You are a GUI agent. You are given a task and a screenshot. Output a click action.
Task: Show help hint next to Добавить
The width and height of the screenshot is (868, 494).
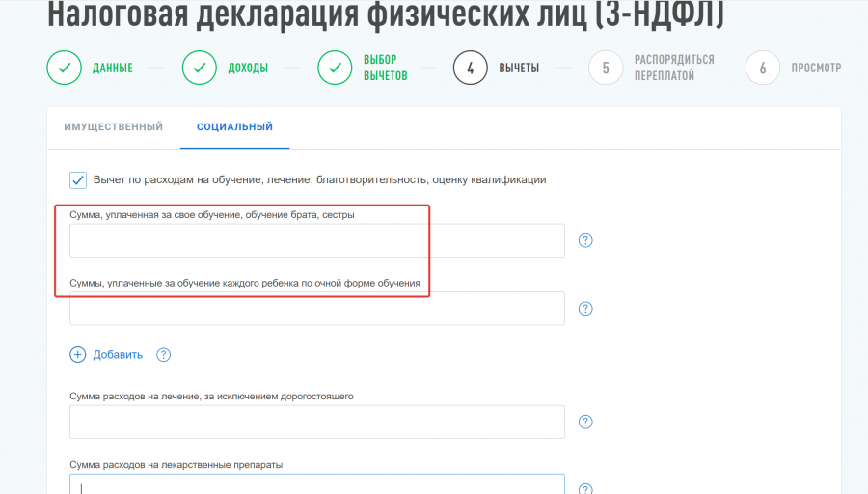[x=164, y=354]
